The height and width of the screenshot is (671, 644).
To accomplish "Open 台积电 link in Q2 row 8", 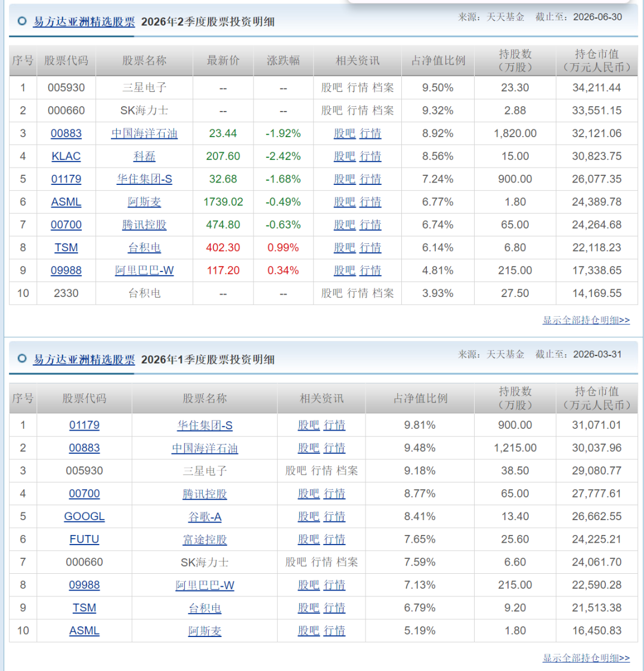I will tap(144, 248).
